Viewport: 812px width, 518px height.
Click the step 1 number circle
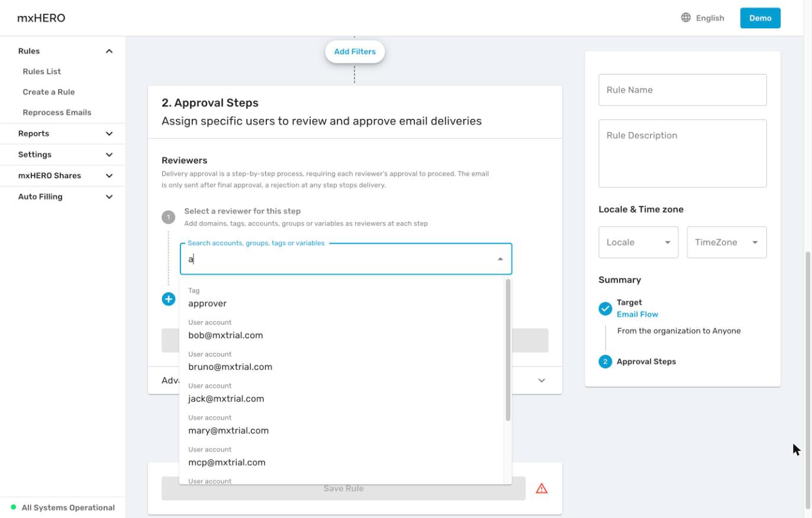[x=169, y=218]
